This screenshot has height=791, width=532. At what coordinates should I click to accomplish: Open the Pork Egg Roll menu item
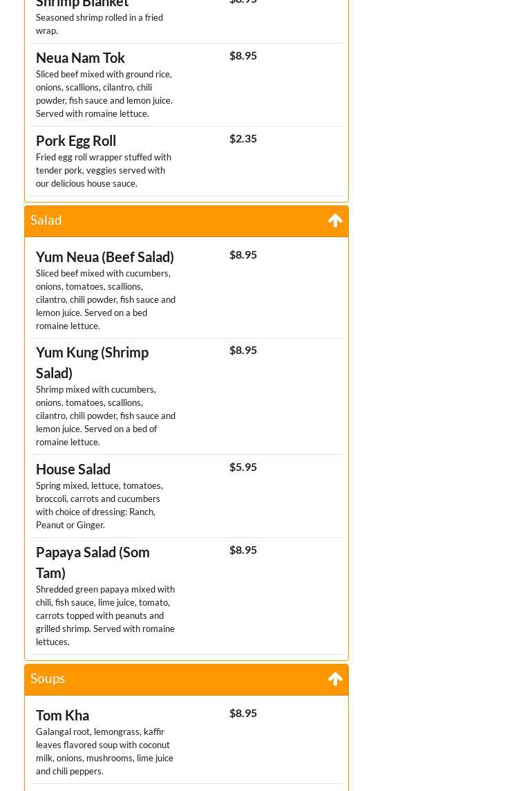76,141
